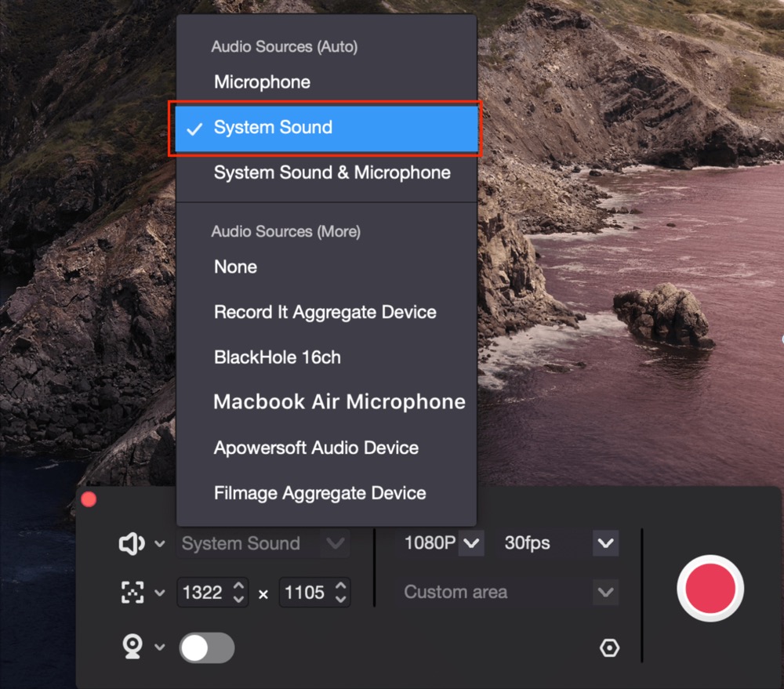Click the width field showing 1322
This screenshot has height=689, width=784.
pos(213,593)
